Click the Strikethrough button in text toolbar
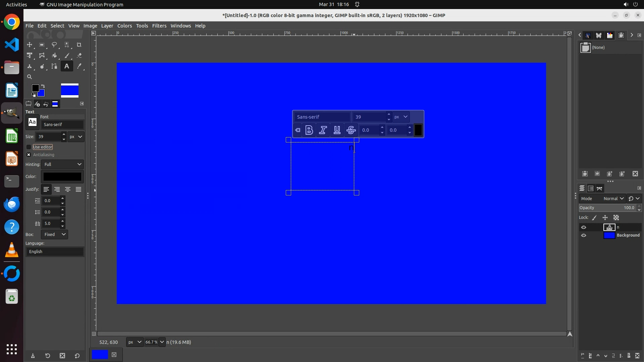644x362 pixels. pyautogui.click(x=351, y=130)
